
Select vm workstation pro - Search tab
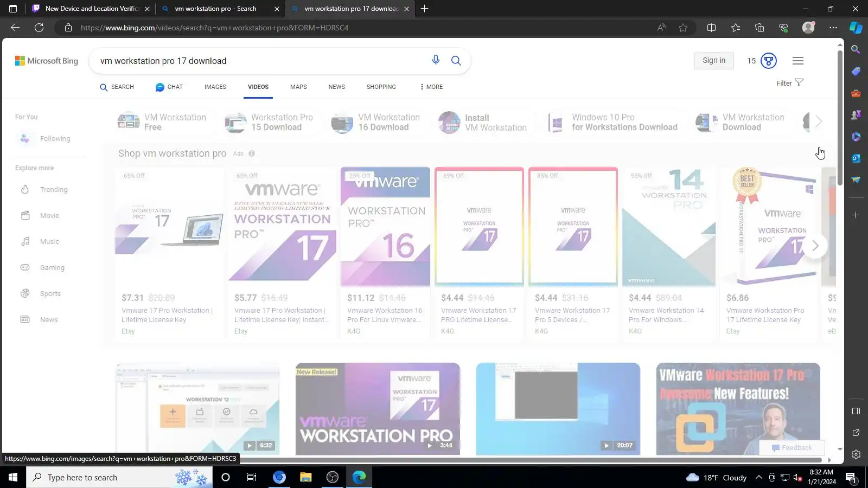(220, 9)
